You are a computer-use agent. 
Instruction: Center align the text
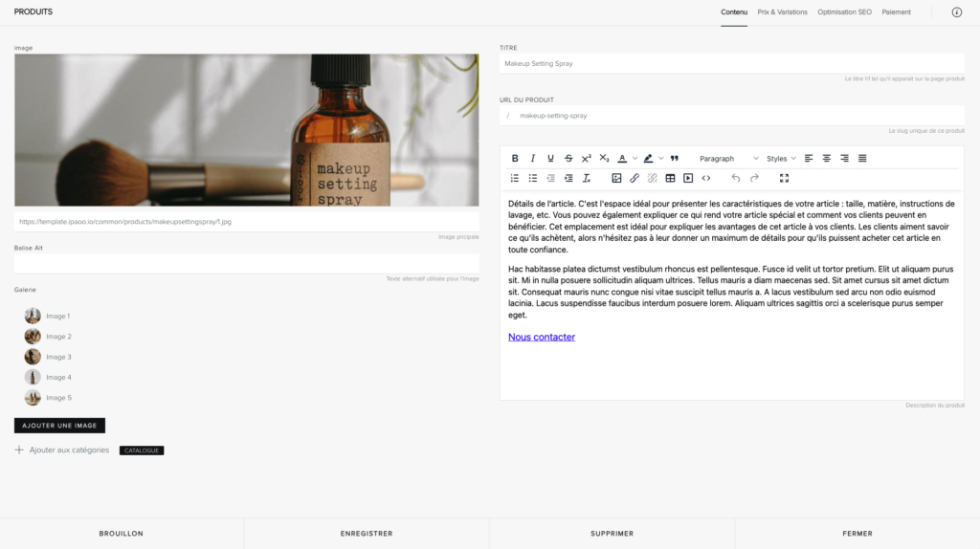click(826, 159)
